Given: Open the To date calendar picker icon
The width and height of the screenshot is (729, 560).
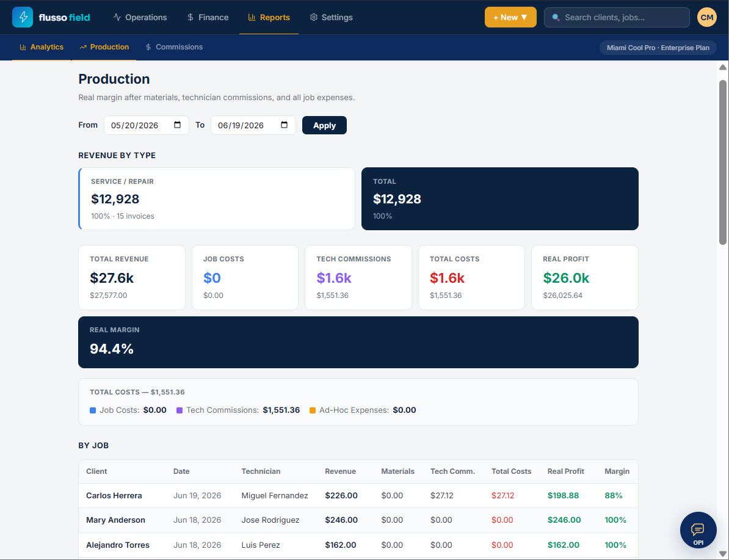Looking at the screenshot, I should coord(284,125).
